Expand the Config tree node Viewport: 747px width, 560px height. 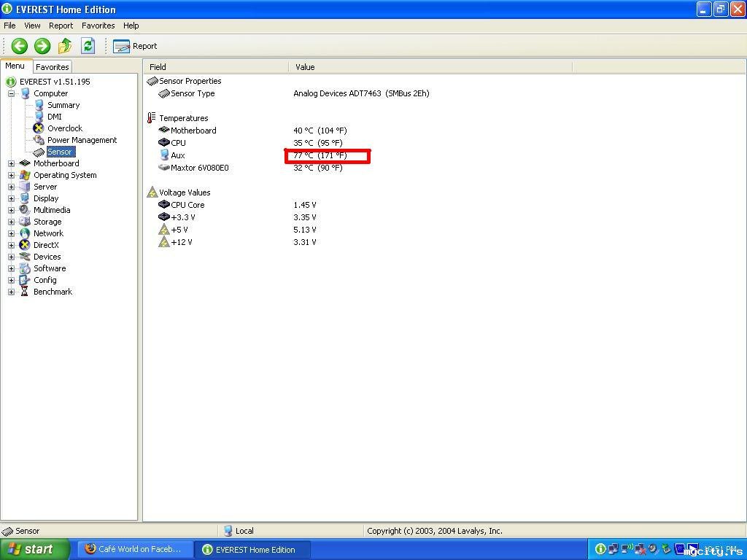tap(11, 280)
